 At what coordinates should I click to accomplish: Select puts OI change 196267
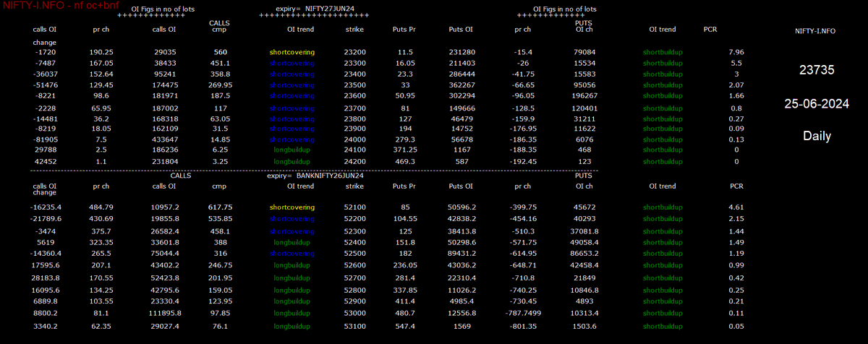[x=584, y=95]
